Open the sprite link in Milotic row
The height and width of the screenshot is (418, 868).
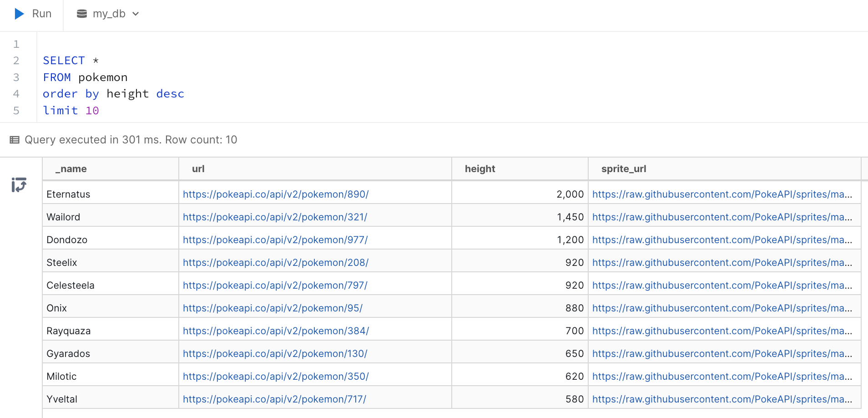tap(722, 377)
